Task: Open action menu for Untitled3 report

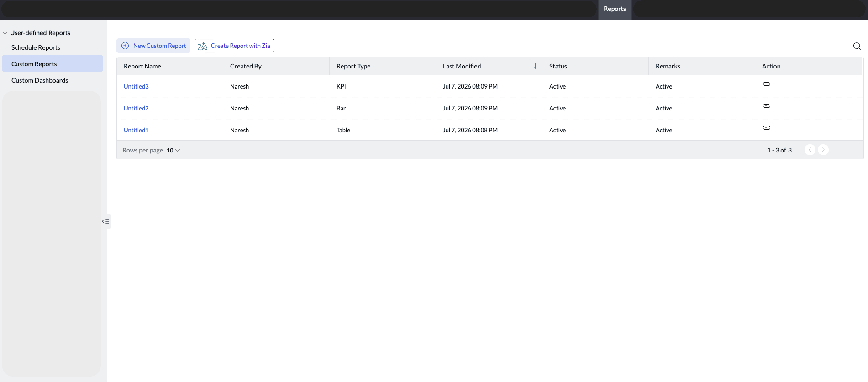Action: 767,84
